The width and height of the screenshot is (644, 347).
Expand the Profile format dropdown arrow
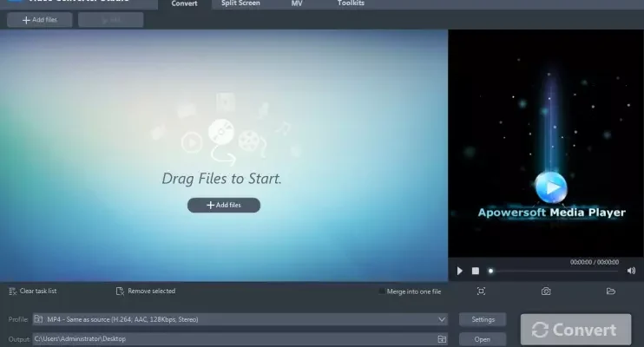coord(442,319)
